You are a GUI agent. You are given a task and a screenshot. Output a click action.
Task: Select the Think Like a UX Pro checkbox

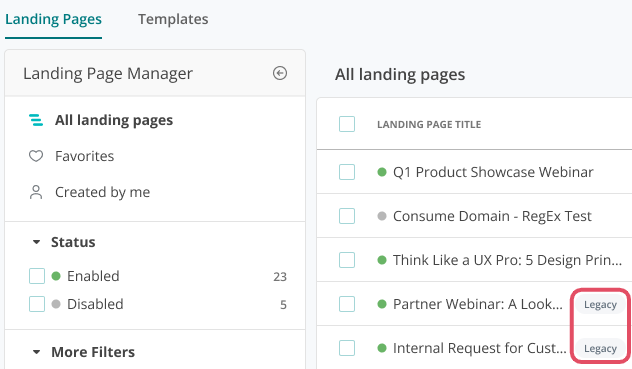(347, 260)
